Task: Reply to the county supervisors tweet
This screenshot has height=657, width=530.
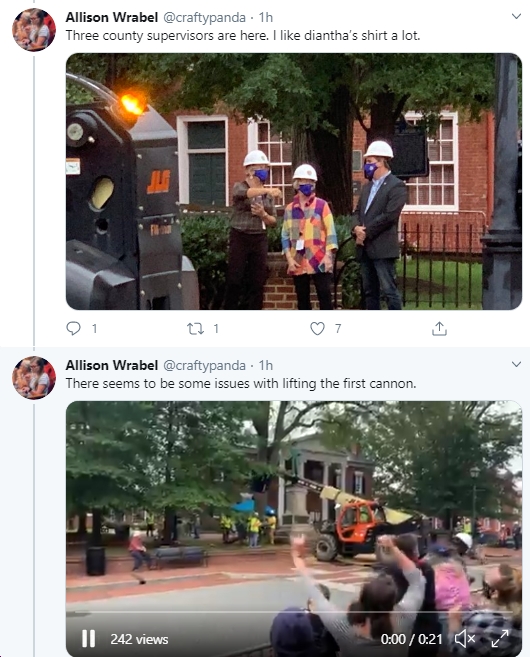Action: (73, 328)
